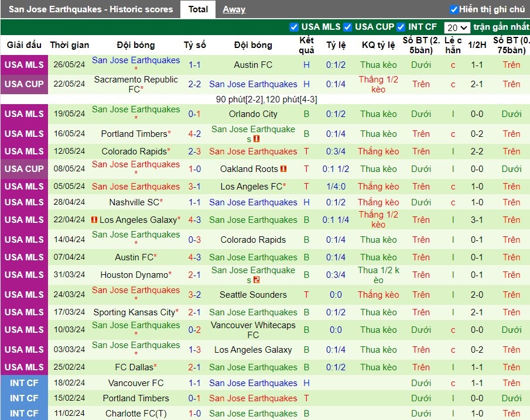Select the KQ tỷ lệ column header
530x420 pixels.
tap(378, 45)
